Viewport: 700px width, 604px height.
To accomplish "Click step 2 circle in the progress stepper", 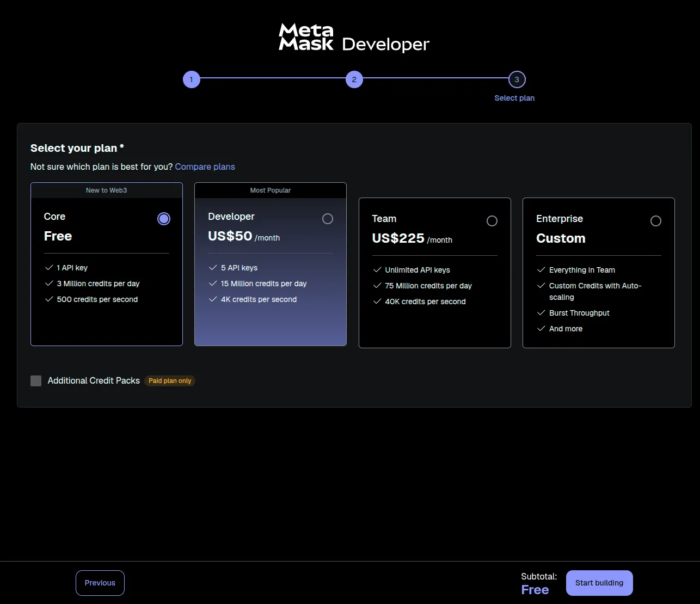I will click(354, 79).
